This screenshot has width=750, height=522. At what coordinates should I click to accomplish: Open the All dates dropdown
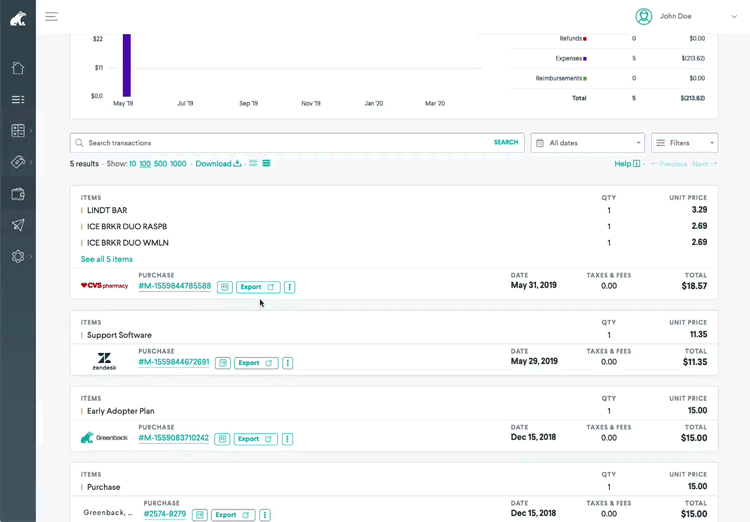tap(587, 143)
